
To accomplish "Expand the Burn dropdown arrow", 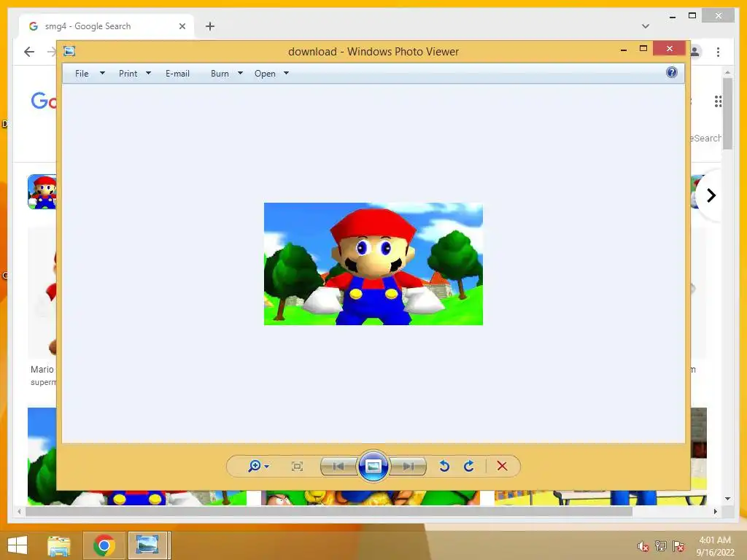I will click(240, 74).
